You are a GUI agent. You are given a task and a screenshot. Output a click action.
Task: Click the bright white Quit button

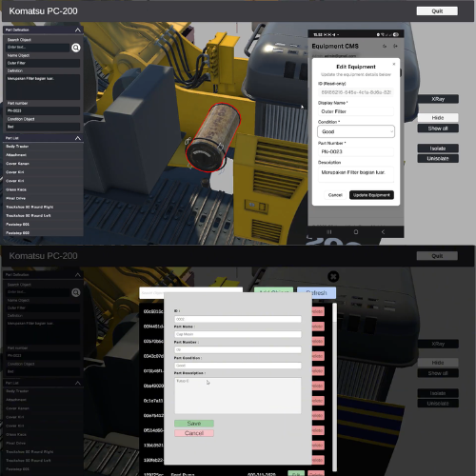437,11
